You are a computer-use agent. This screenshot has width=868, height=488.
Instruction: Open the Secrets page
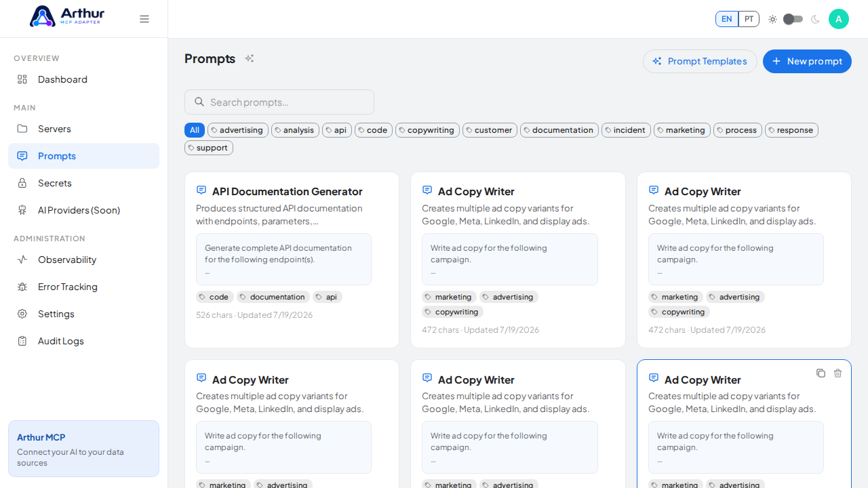(83, 183)
